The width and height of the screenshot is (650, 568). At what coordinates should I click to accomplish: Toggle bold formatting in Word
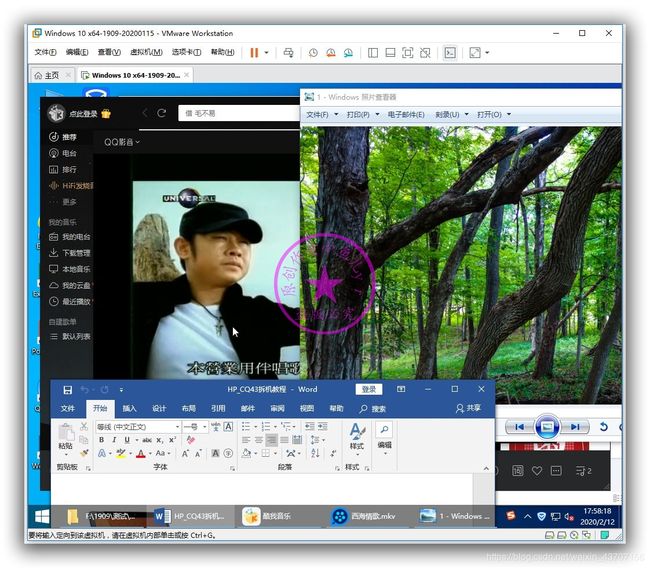(102, 440)
